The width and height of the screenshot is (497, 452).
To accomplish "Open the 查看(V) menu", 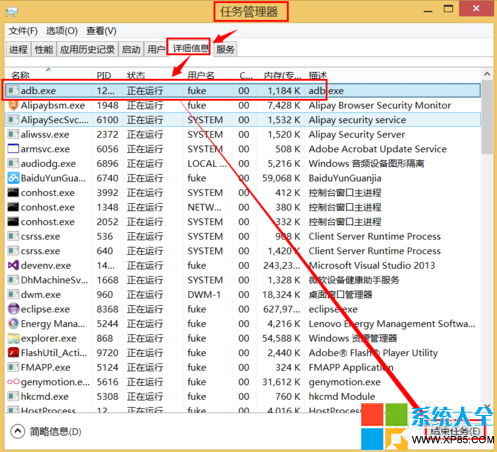I will (x=101, y=31).
